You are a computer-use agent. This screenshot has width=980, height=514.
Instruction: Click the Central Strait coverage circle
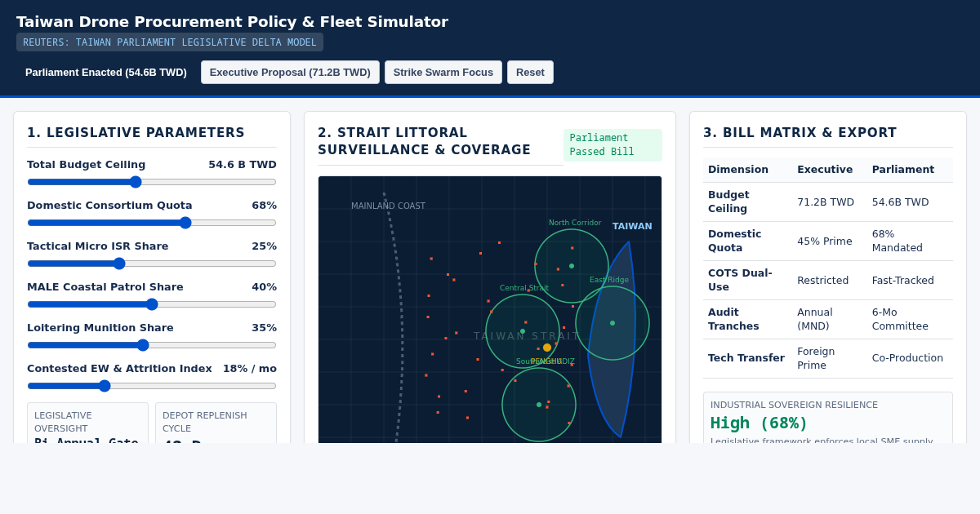523,331
